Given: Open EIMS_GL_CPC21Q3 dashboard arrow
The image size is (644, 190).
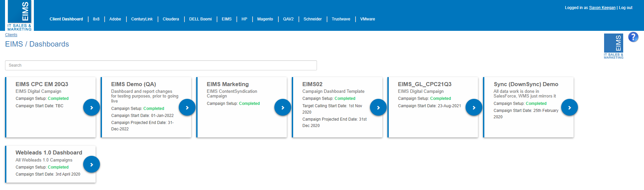Looking at the screenshot, I should click(x=474, y=108).
